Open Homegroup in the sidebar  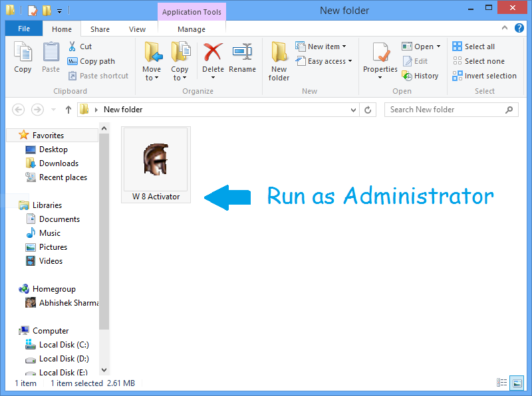54,289
